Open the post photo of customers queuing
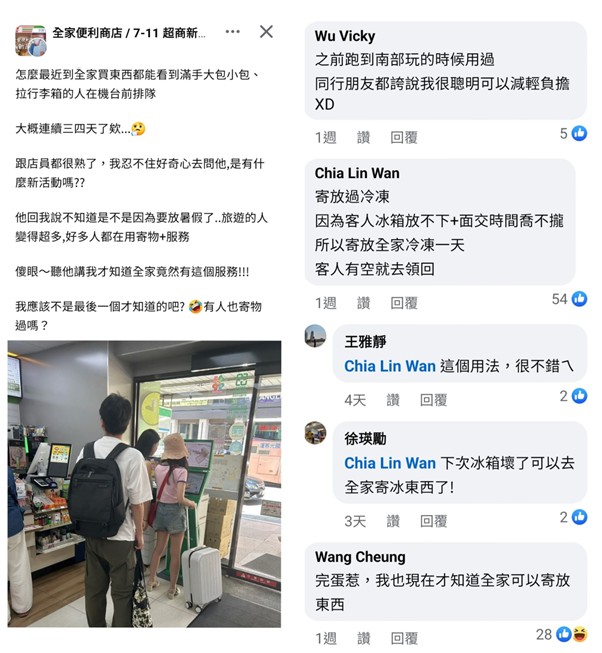The image size is (602, 653). 144,484
